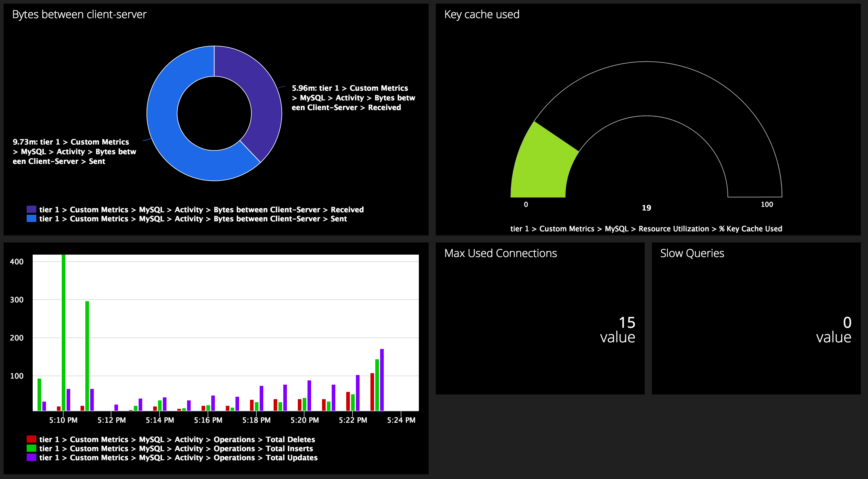The image size is (868, 479).
Task: Select the Bytes Received legend label
Action: coord(202,210)
